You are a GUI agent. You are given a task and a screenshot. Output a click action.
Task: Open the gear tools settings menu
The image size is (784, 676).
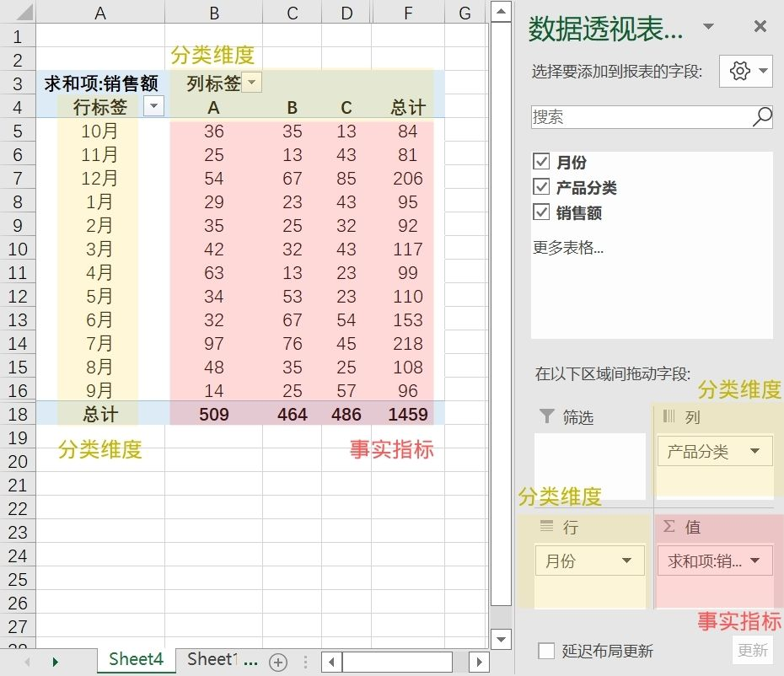[745, 72]
